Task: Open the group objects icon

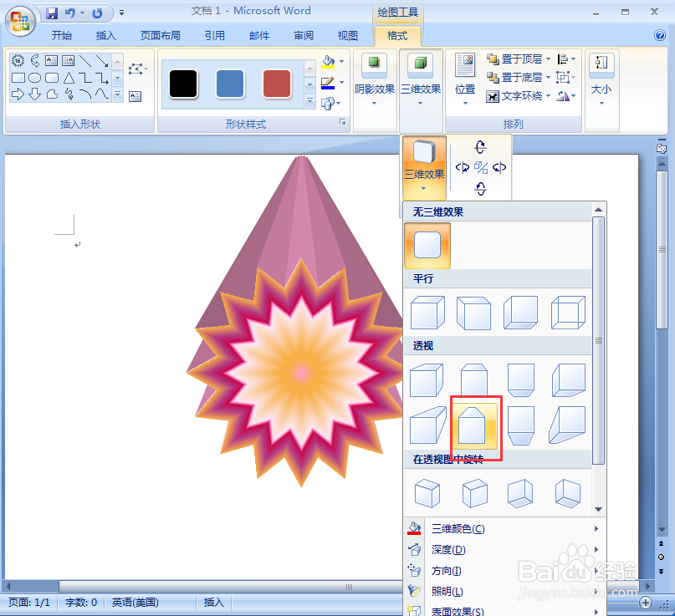Action: [x=565, y=78]
